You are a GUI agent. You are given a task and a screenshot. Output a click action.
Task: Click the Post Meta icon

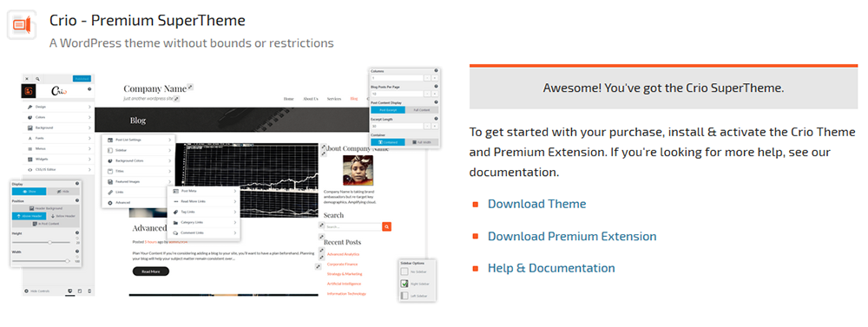click(175, 191)
